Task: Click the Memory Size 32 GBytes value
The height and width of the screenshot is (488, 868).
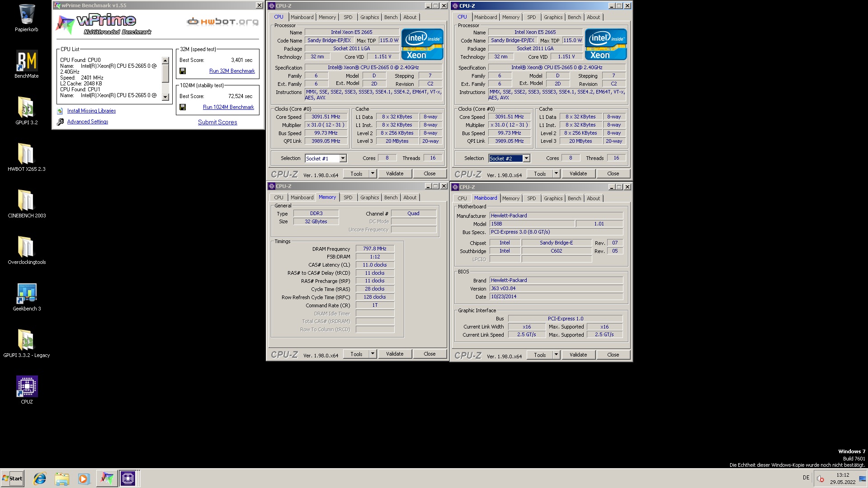Action: click(x=316, y=221)
